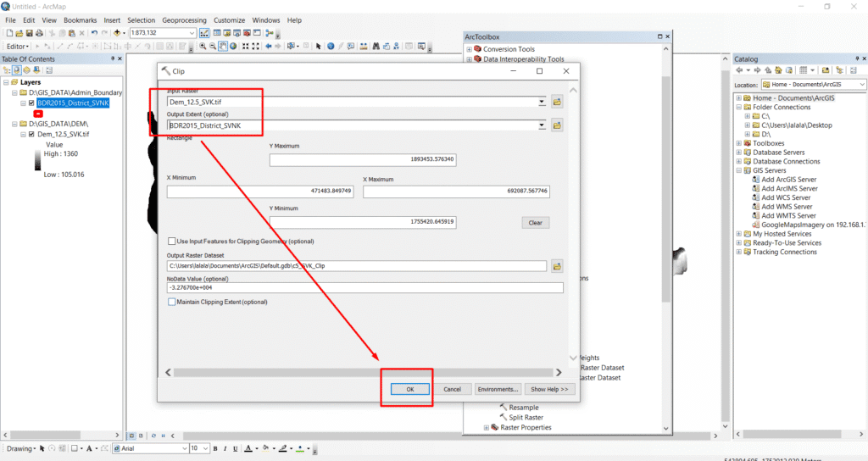This screenshot has height=461, width=868.
Task: Open the map scale dropdown
Action: click(x=192, y=33)
